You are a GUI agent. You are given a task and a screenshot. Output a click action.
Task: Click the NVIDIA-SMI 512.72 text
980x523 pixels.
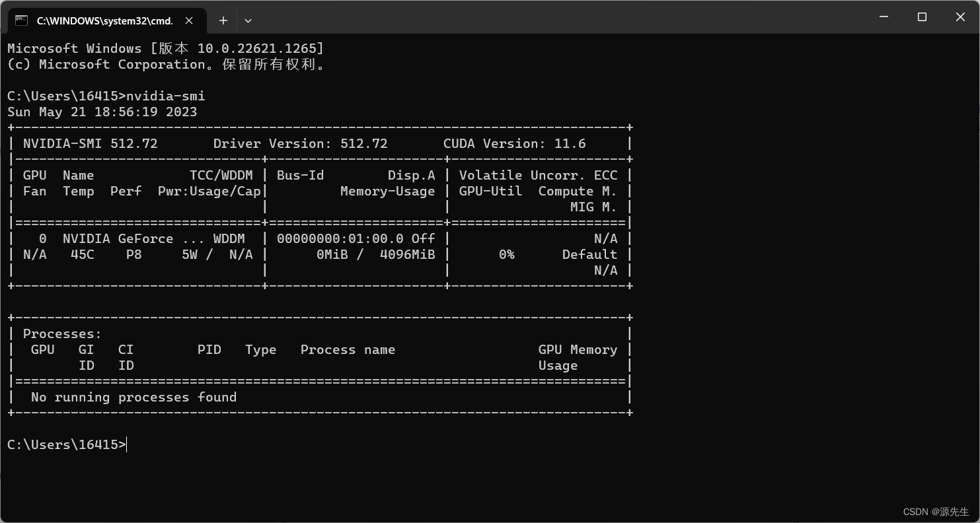(91, 143)
